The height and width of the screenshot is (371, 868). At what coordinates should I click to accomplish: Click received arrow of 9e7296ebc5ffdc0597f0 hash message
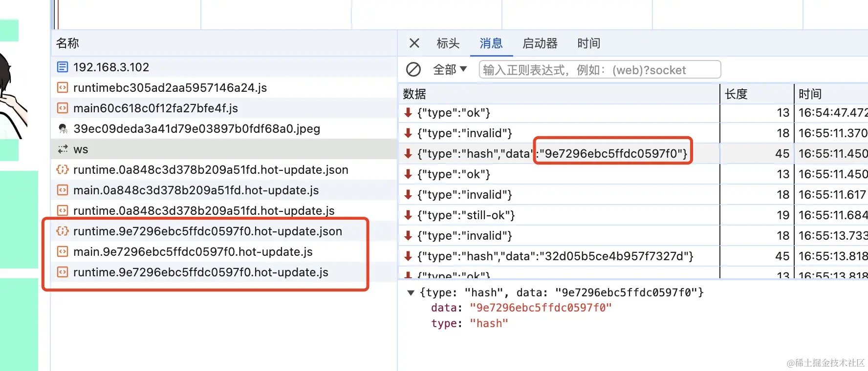(x=408, y=154)
